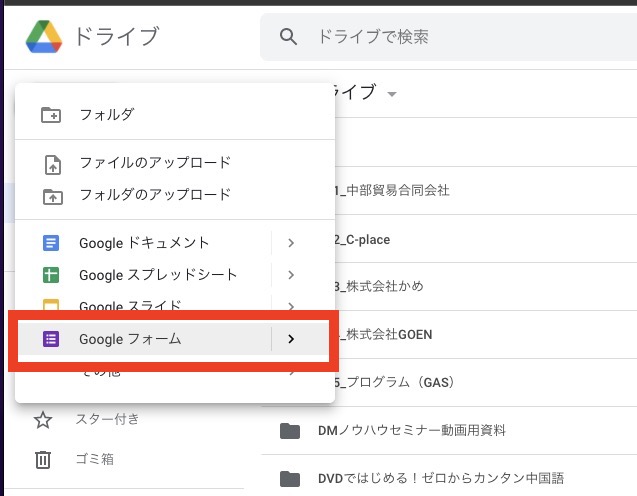Click the new folder icon in menu
The height and width of the screenshot is (496, 637).
pyautogui.click(x=51, y=115)
